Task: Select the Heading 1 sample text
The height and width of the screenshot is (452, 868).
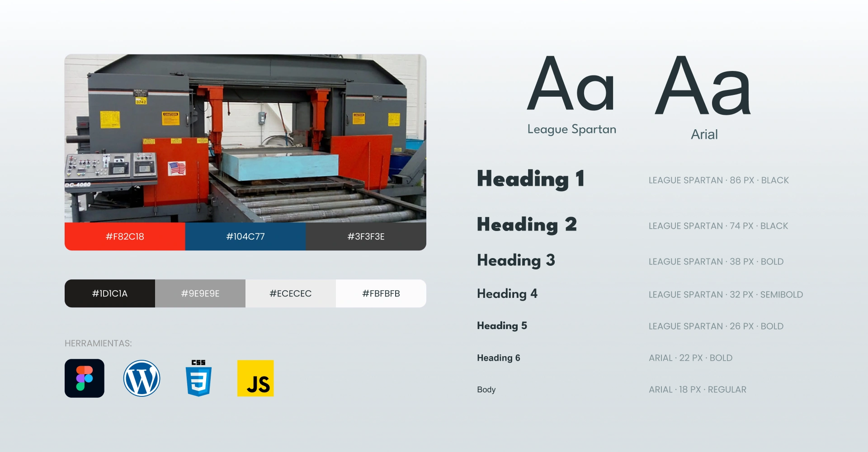Action: [531, 179]
